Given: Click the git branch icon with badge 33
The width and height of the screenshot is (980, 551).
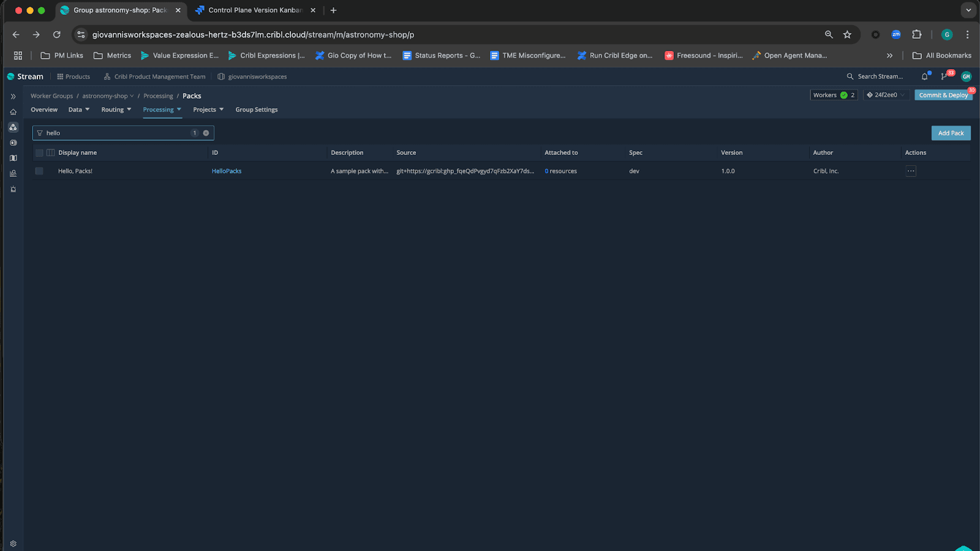Looking at the screenshot, I should (944, 77).
